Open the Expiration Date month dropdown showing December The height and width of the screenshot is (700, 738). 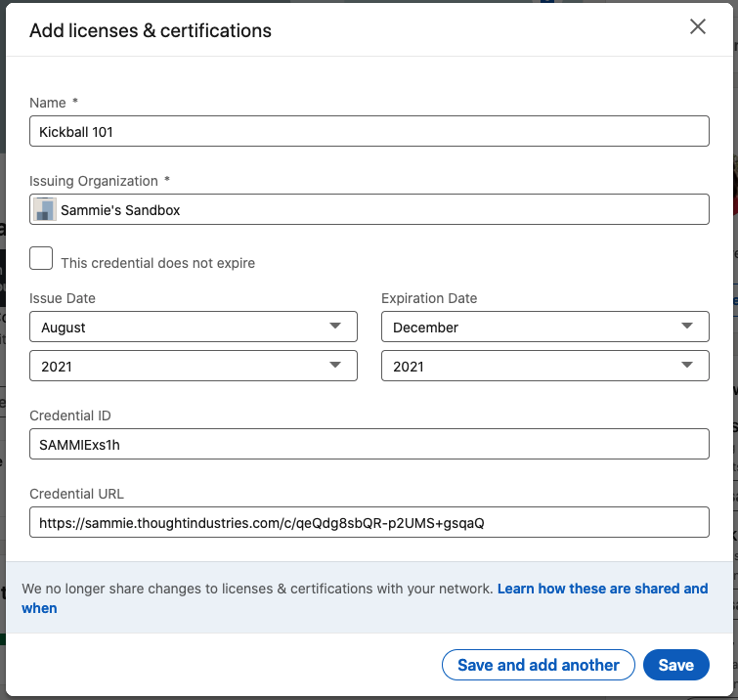pyautogui.click(x=545, y=327)
